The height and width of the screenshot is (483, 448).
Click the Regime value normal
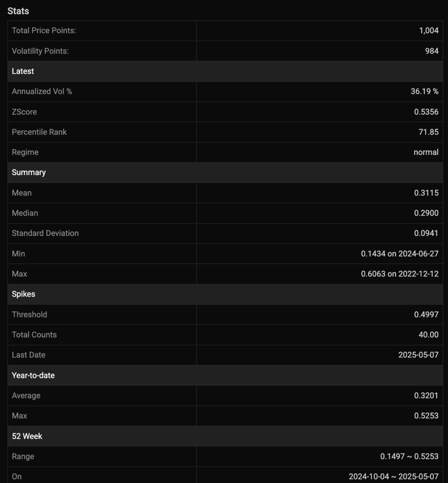click(426, 152)
